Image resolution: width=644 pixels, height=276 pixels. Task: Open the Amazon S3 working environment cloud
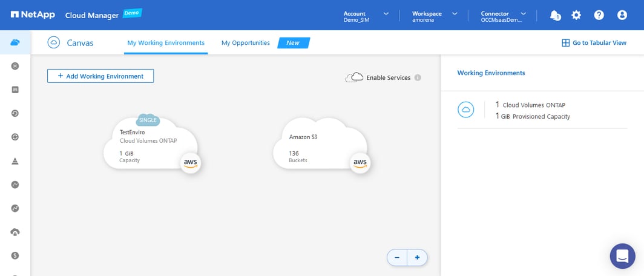click(320, 145)
